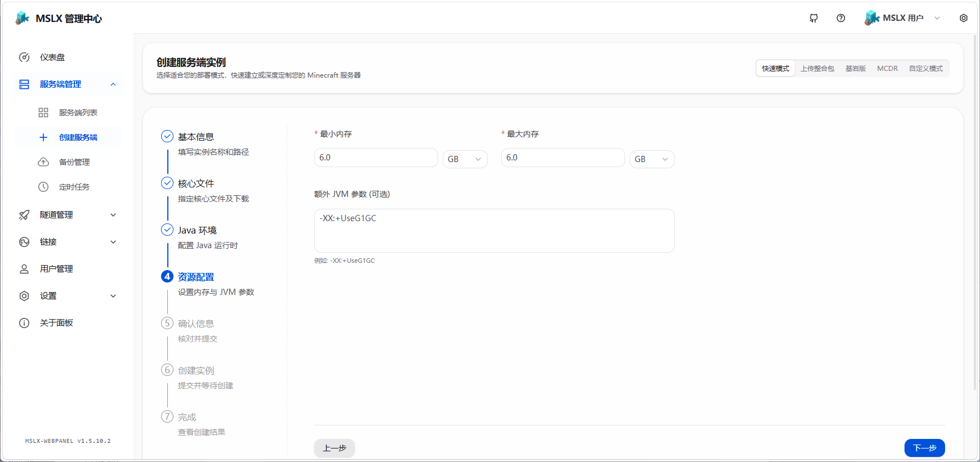
Task: Click the 备份管理 cloud upload icon
Action: (43, 162)
